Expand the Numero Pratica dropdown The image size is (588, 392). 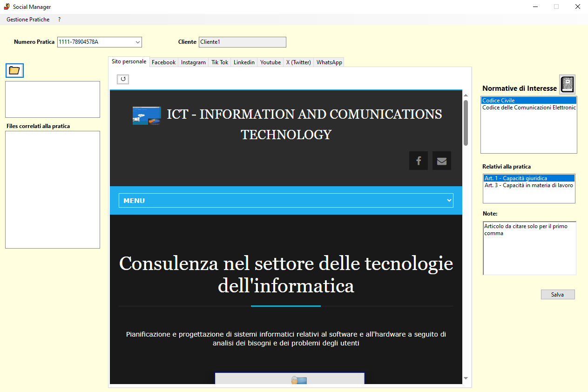click(138, 42)
